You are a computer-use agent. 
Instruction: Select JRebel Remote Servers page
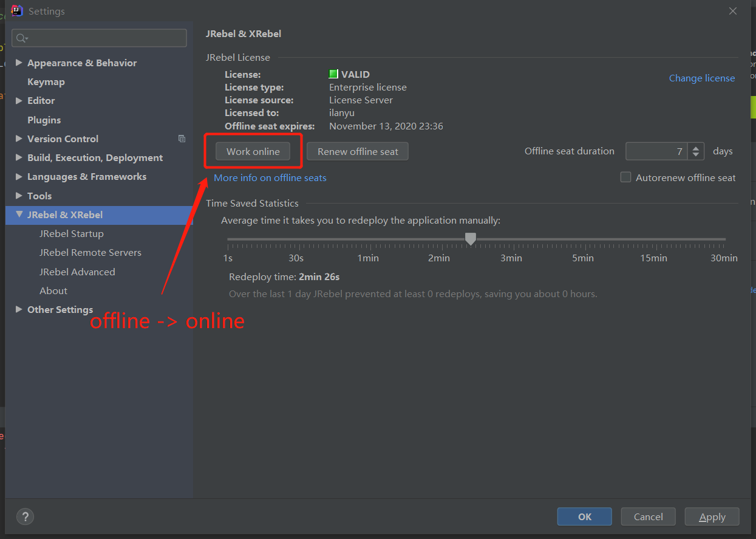point(90,252)
